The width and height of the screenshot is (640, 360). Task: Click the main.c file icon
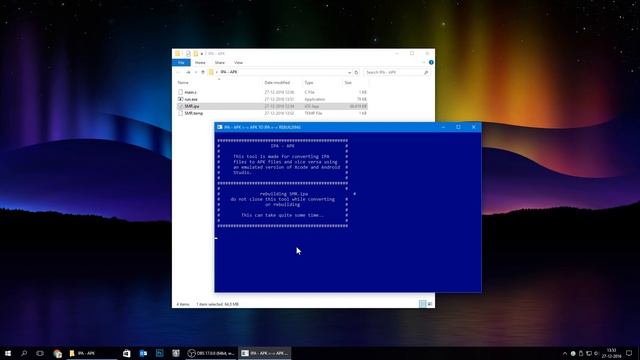pos(180,92)
